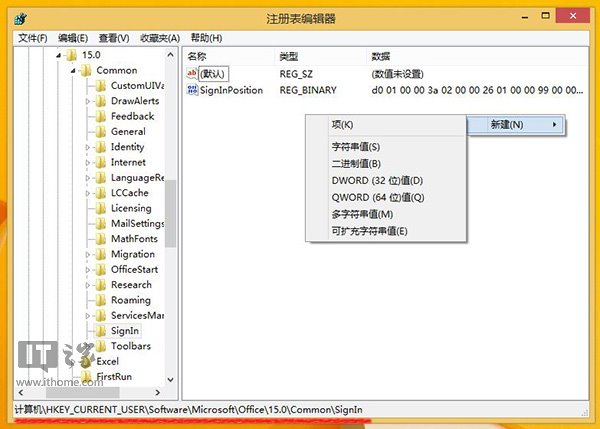Viewport: 600px width, 429px height.
Task: Expand the Research tree node
Action: pos(88,285)
